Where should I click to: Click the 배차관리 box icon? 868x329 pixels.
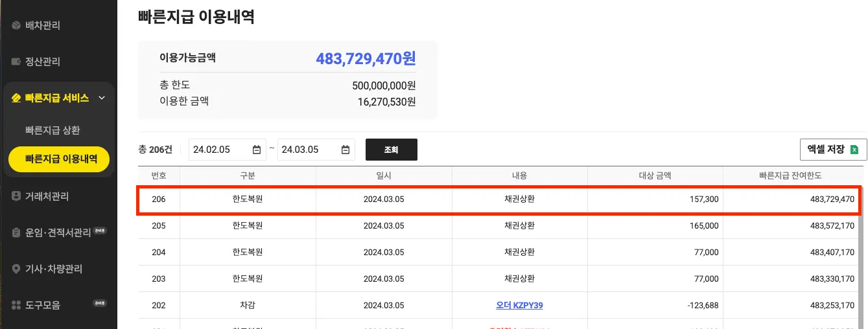click(x=17, y=26)
